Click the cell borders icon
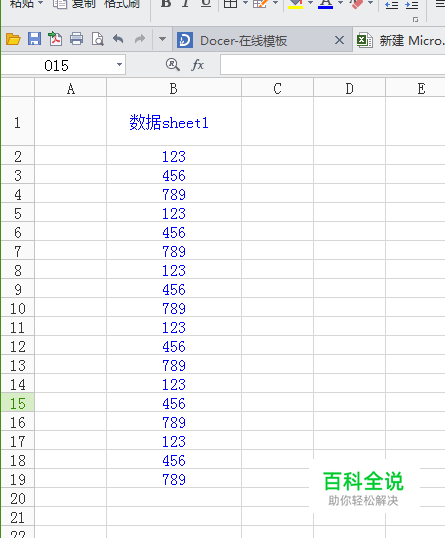The height and width of the screenshot is (538, 445). click(x=230, y=4)
